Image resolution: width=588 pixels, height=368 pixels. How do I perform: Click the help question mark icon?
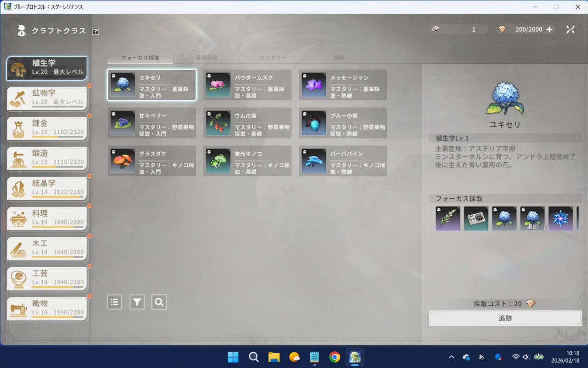[96, 31]
